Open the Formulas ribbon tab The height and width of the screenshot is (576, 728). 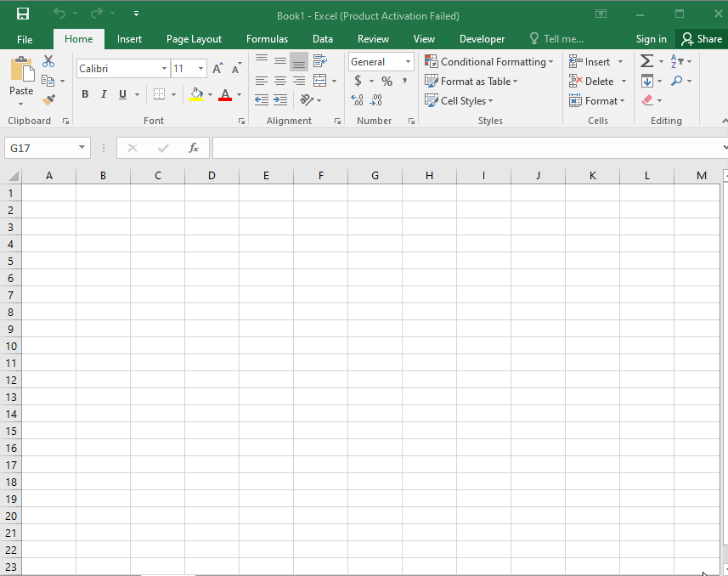267,39
